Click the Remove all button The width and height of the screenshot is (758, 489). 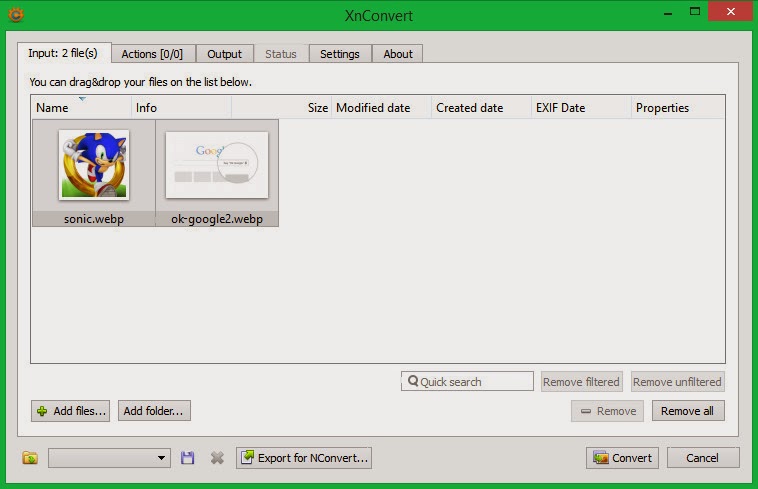[x=688, y=411]
